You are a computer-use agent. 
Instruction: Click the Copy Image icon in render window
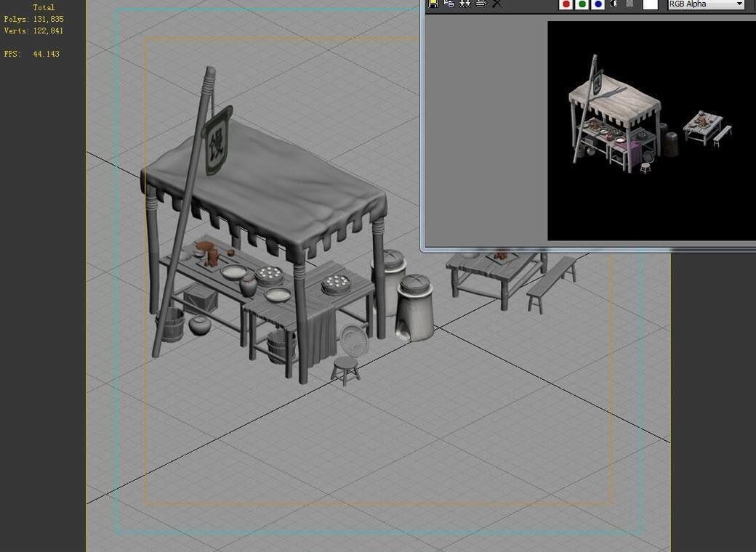(449, 4)
